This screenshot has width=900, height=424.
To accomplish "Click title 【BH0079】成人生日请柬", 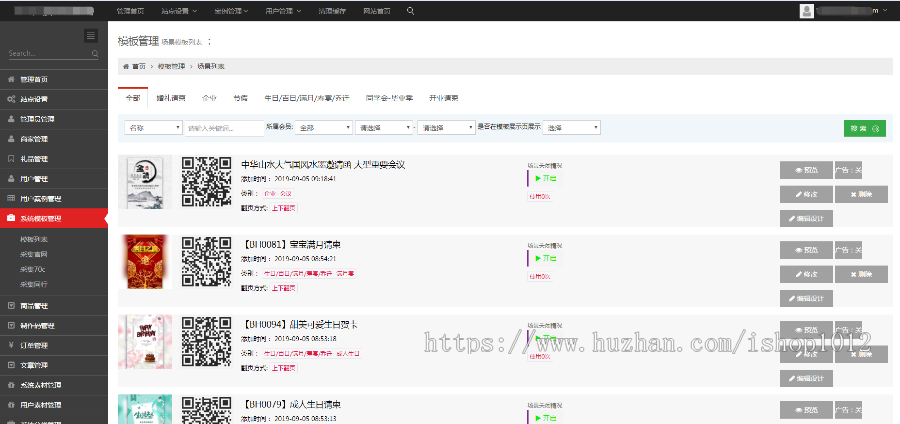I will tap(293, 404).
